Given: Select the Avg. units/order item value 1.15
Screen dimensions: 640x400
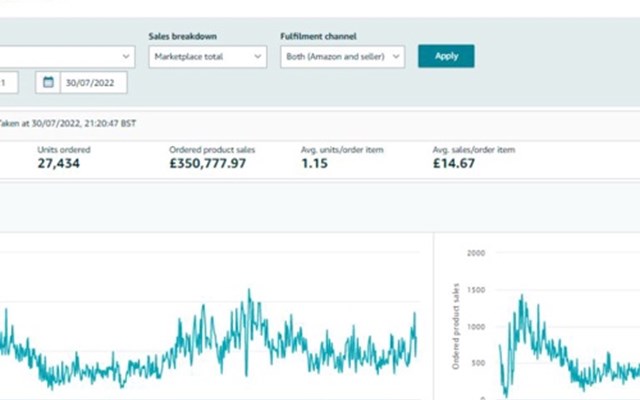Looking at the screenshot, I should [315, 163].
